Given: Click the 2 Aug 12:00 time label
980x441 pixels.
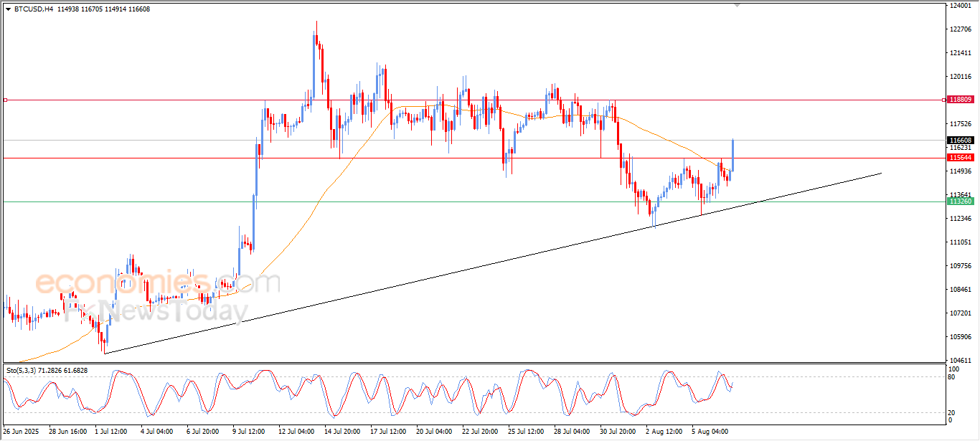Looking at the screenshot, I should click(x=664, y=432).
